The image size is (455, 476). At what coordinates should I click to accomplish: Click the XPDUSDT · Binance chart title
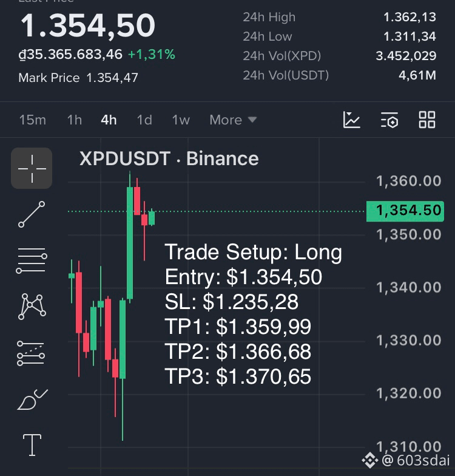169,158
